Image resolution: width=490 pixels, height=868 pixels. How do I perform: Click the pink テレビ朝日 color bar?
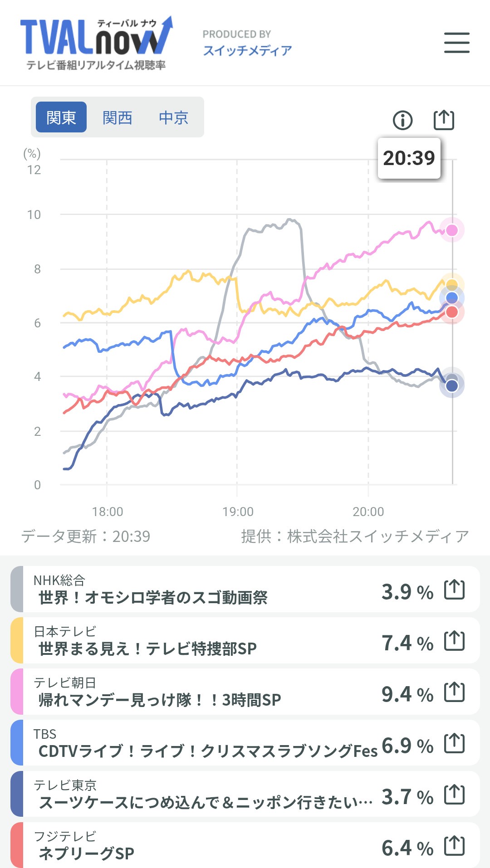tap(17, 692)
